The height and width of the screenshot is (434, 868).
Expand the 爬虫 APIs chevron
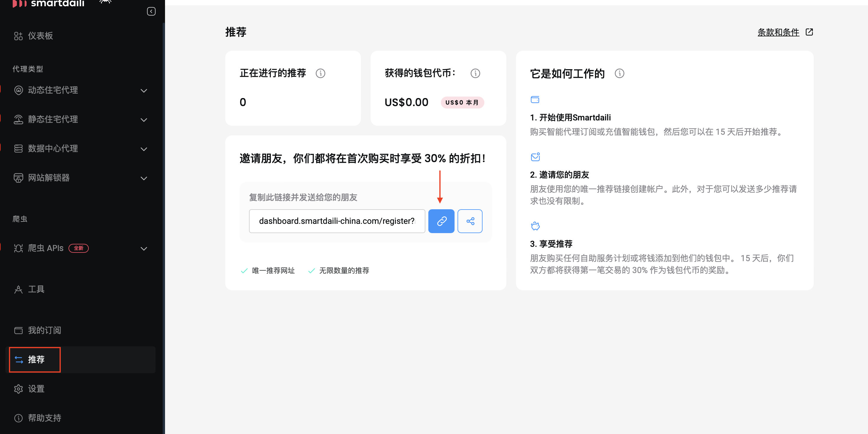coord(144,249)
